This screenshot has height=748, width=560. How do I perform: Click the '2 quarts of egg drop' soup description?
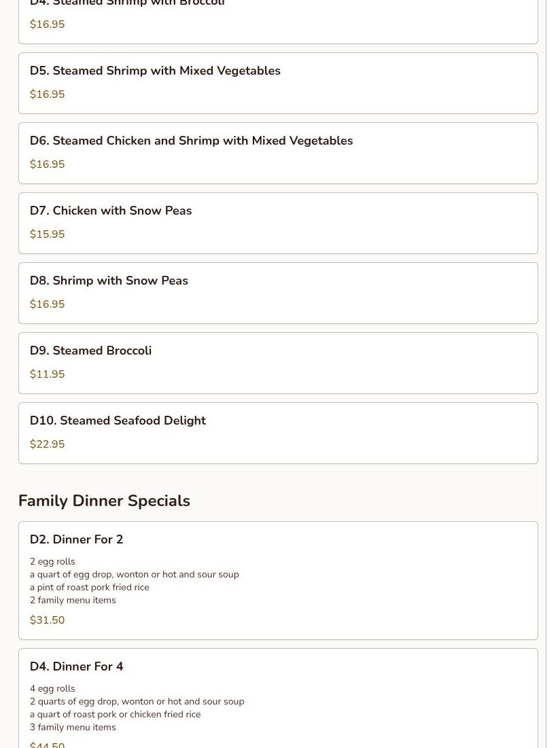tap(137, 702)
